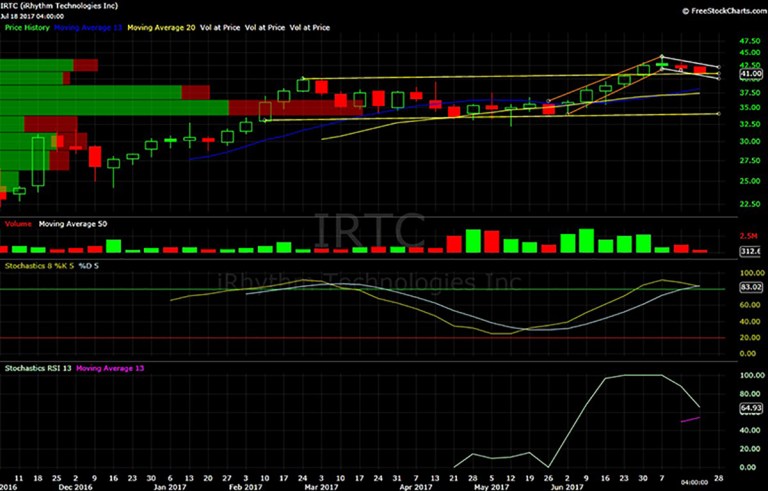Select the red Volume panel label
The height and width of the screenshot is (491, 768).
(18, 224)
